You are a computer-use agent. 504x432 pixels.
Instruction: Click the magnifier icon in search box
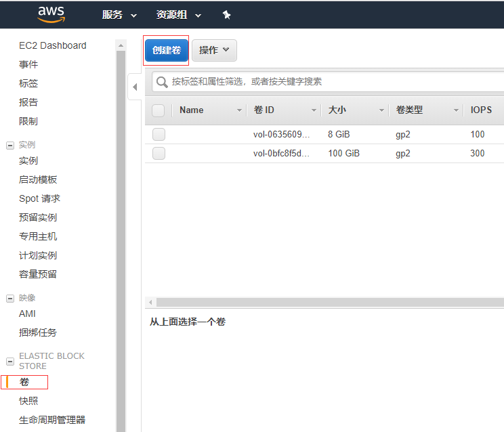point(163,82)
